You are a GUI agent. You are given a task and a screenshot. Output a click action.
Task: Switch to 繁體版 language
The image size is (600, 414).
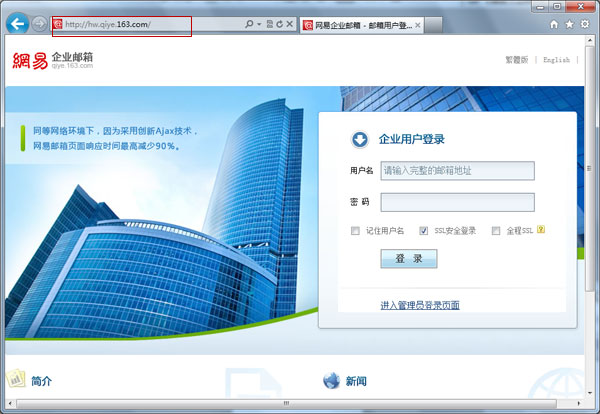pyautogui.click(x=517, y=60)
